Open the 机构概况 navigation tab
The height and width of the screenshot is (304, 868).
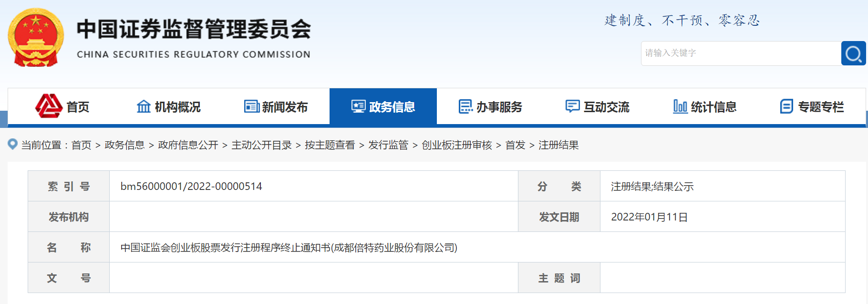pos(177,107)
